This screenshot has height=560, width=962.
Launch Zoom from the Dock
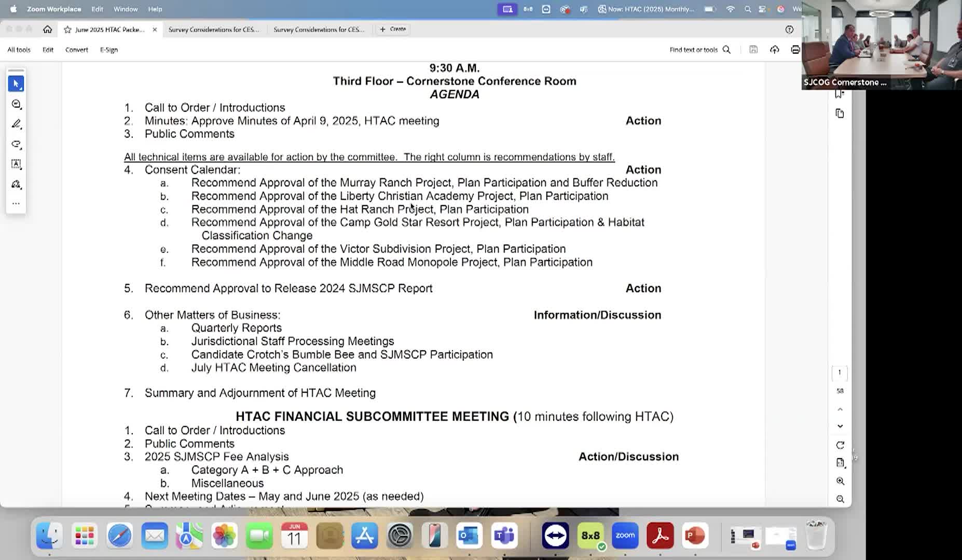624,535
